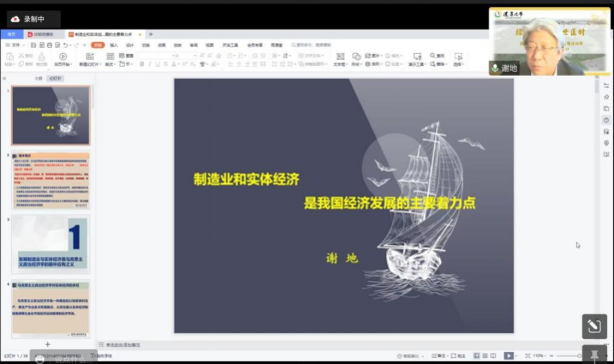
Task: Click the Save icon in quick access toolbar
Action: coord(34,45)
